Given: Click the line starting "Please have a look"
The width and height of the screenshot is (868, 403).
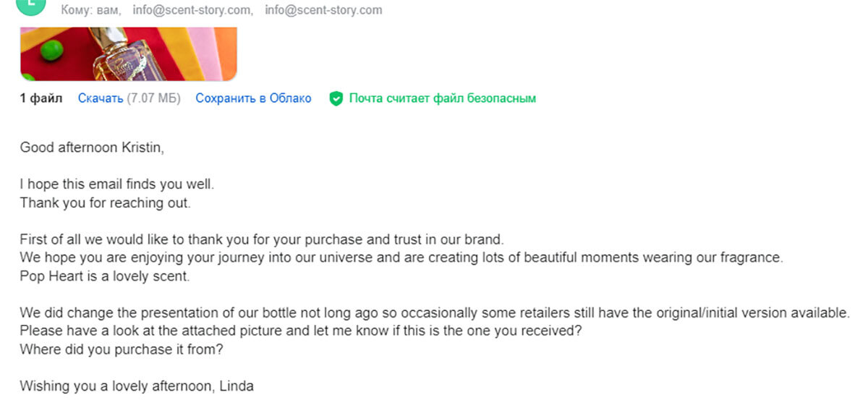Looking at the screenshot, I should pos(301,331).
